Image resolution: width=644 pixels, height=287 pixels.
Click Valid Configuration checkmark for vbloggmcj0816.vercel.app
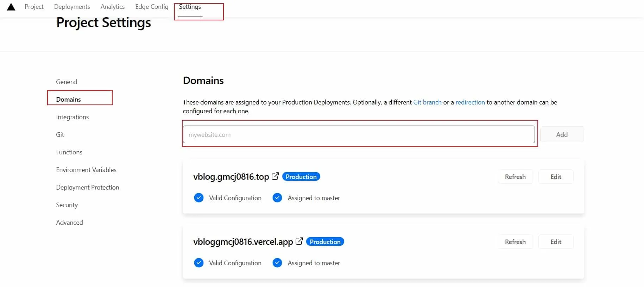tap(199, 263)
